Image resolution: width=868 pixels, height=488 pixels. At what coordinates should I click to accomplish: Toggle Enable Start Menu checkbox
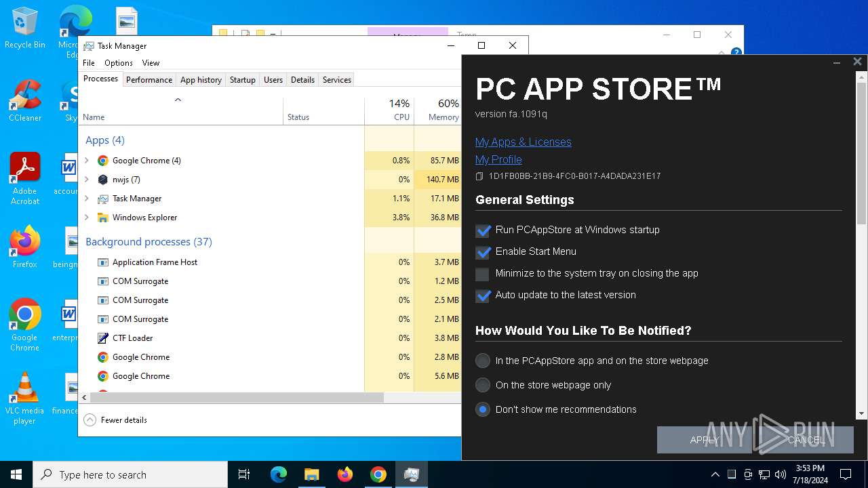483,252
